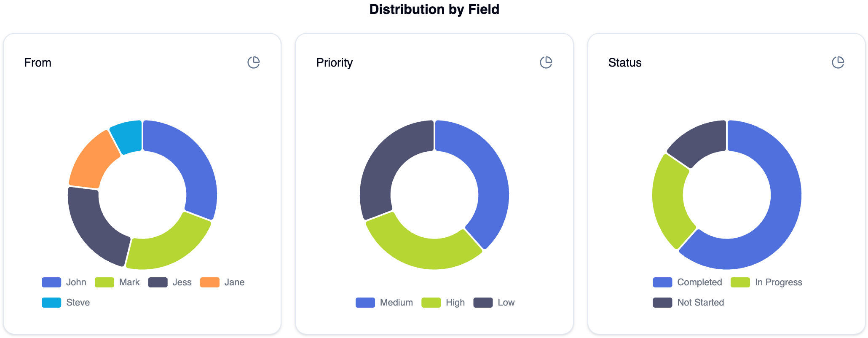This screenshot has height=338, width=868.
Task: Click the Low legend label
Action: coord(505,302)
